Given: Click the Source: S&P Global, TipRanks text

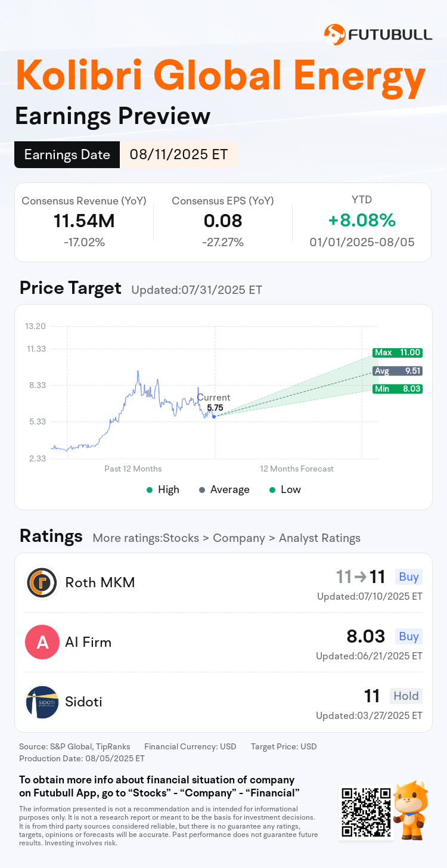Looking at the screenshot, I should [74, 746].
